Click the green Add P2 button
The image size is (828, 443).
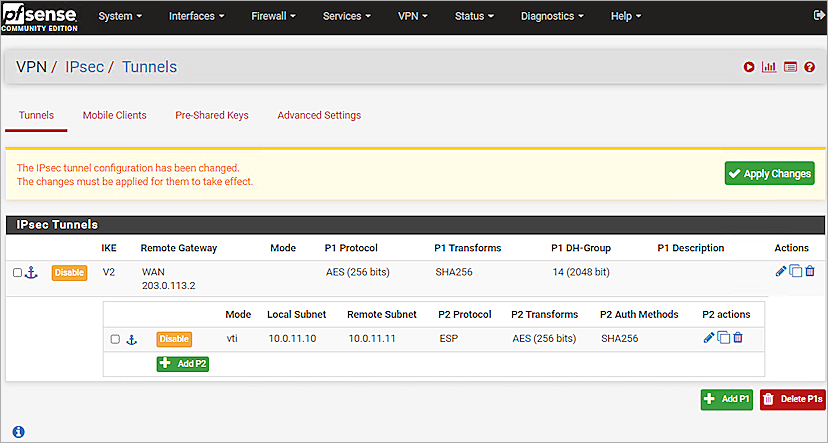[x=182, y=364]
